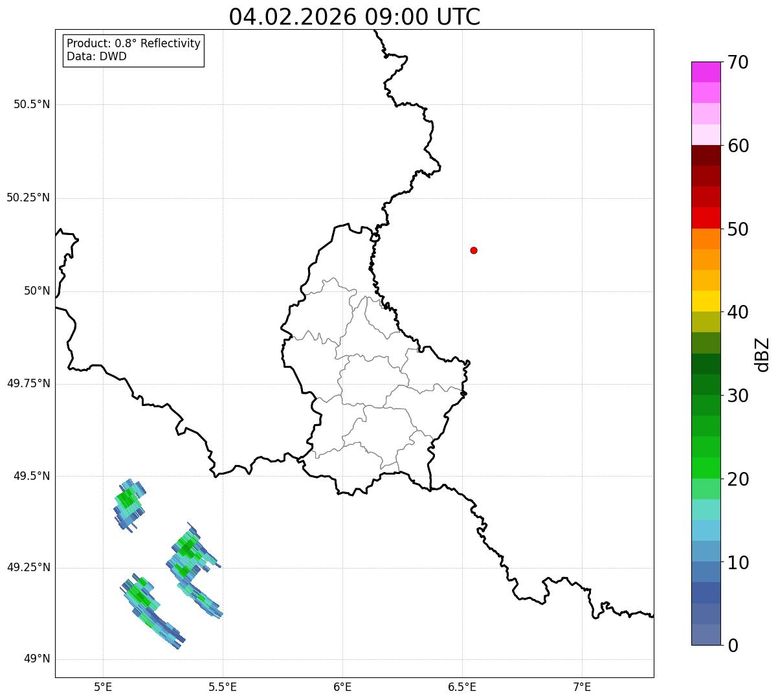
Task: Click the '70' colorbar tick label
Action: click(x=738, y=62)
